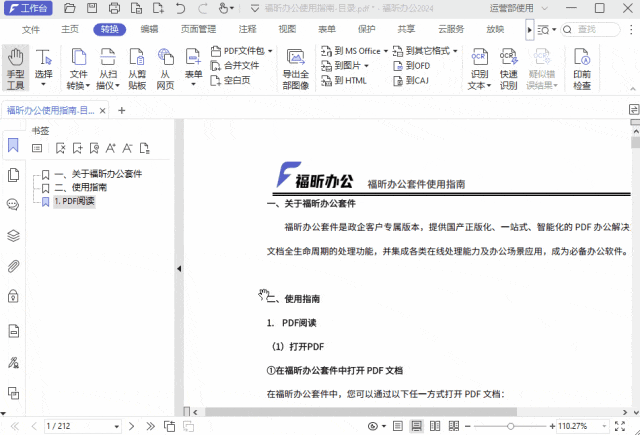Enable continuous page view mode
This screenshot has height=435, width=640.
[416, 426]
